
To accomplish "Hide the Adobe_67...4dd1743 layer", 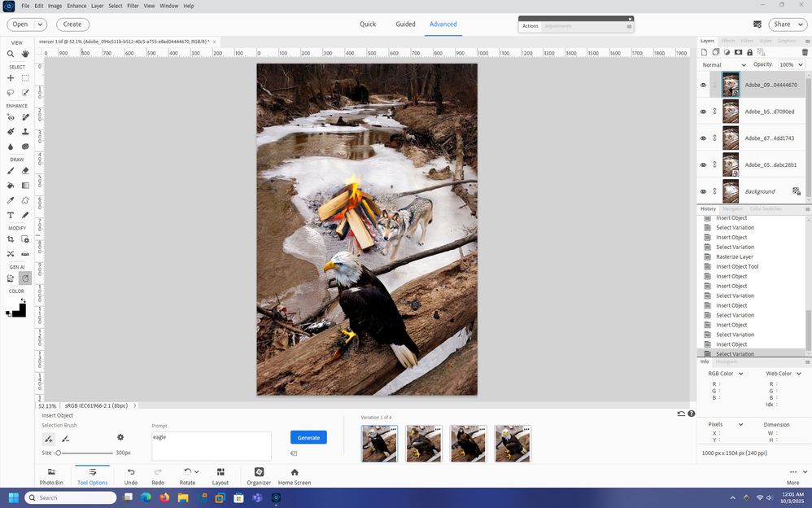I will pos(703,138).
